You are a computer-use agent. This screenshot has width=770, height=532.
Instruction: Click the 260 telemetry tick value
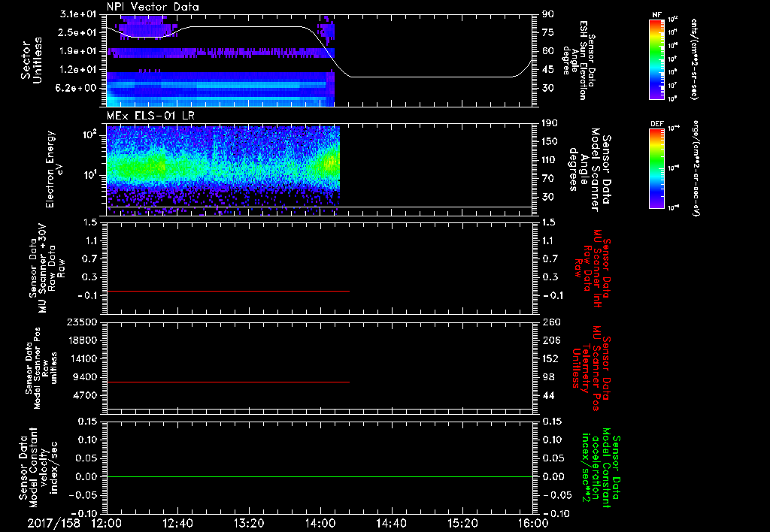[550, 322]
